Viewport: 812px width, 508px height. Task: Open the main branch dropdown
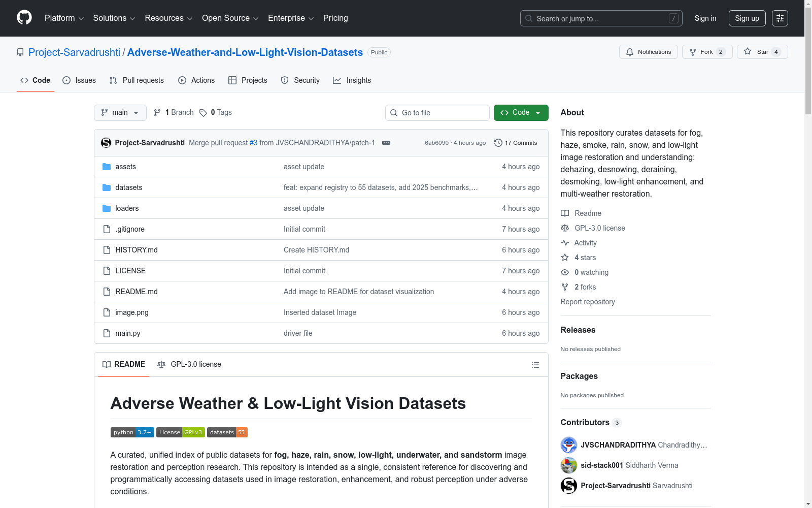pyautogui.click(x=120, y=113)
